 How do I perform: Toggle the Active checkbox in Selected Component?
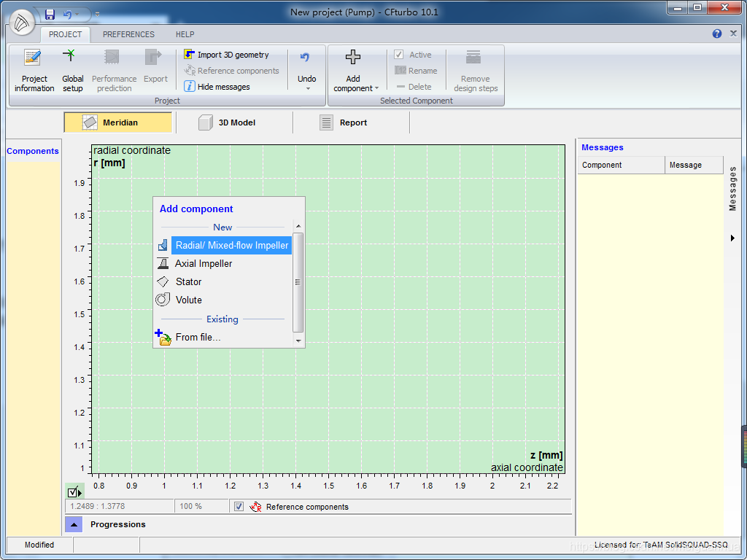(399, 55)
